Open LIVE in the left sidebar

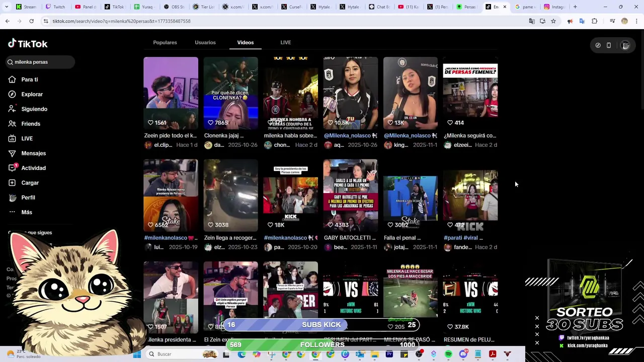pyautogui.click(x=21, y=138)
